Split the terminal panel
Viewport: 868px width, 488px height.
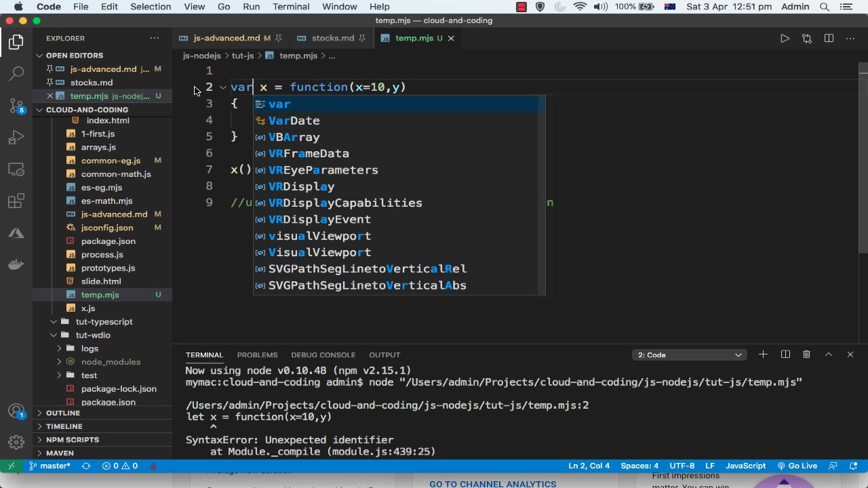tap(785, 354)
